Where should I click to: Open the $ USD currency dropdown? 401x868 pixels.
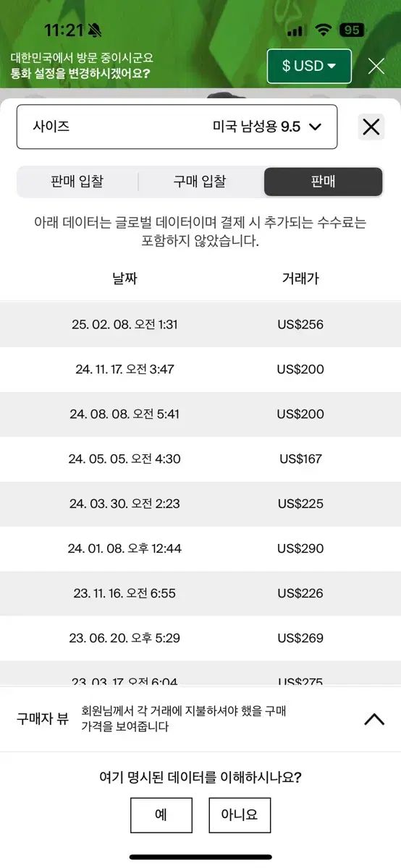pos(309,67)
